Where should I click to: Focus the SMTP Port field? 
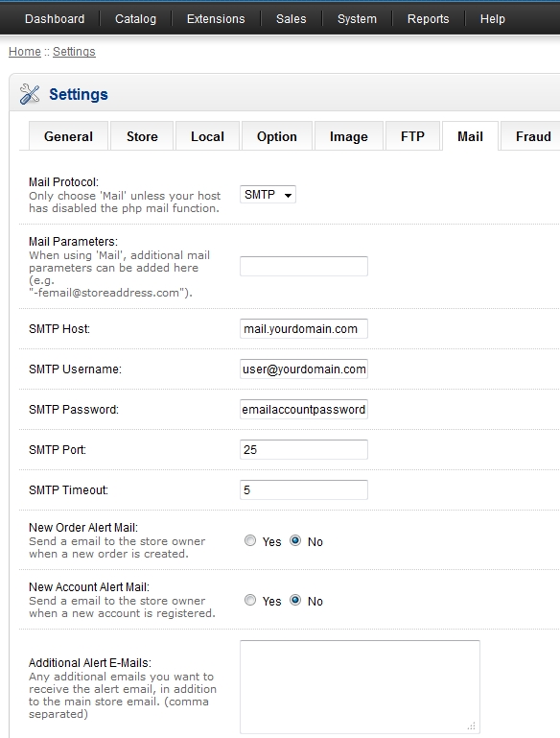(x=304, y=449)
